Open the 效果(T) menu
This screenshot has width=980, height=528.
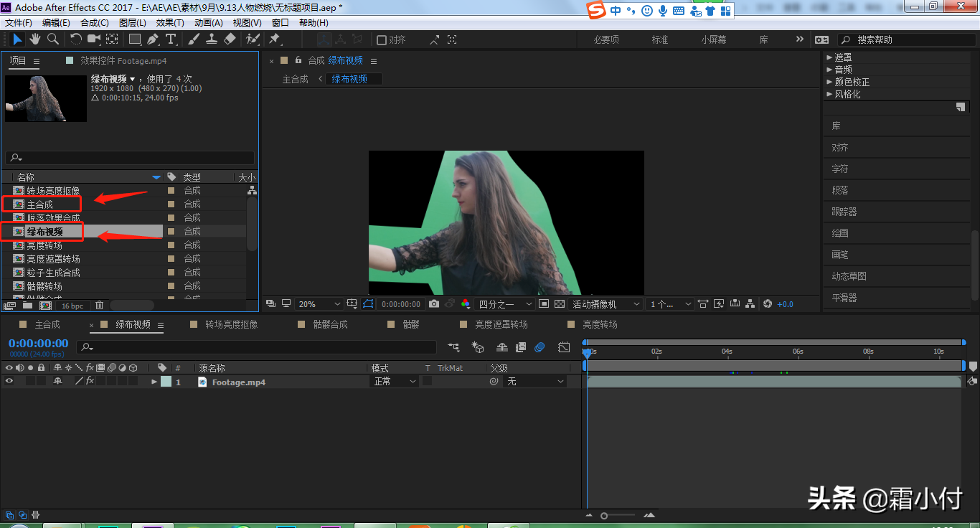[x=170, y=23]
